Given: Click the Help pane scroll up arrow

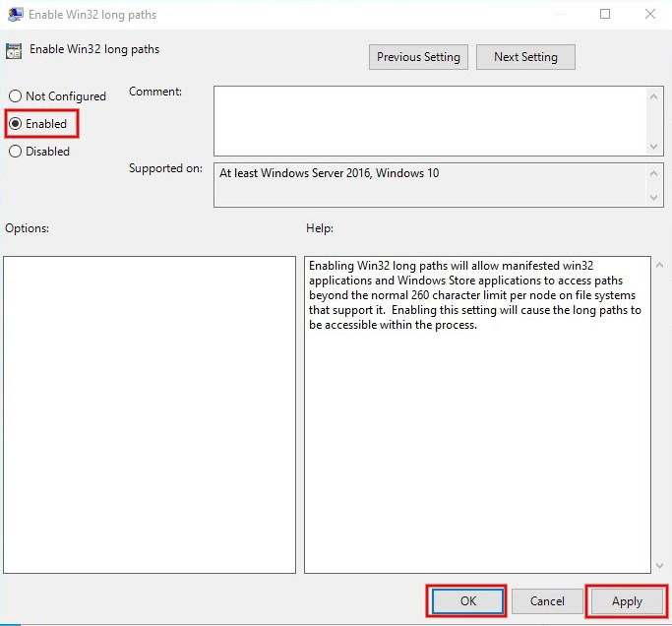Looking at the screenshot, I should pyautogui.click(x=660, y=265).
